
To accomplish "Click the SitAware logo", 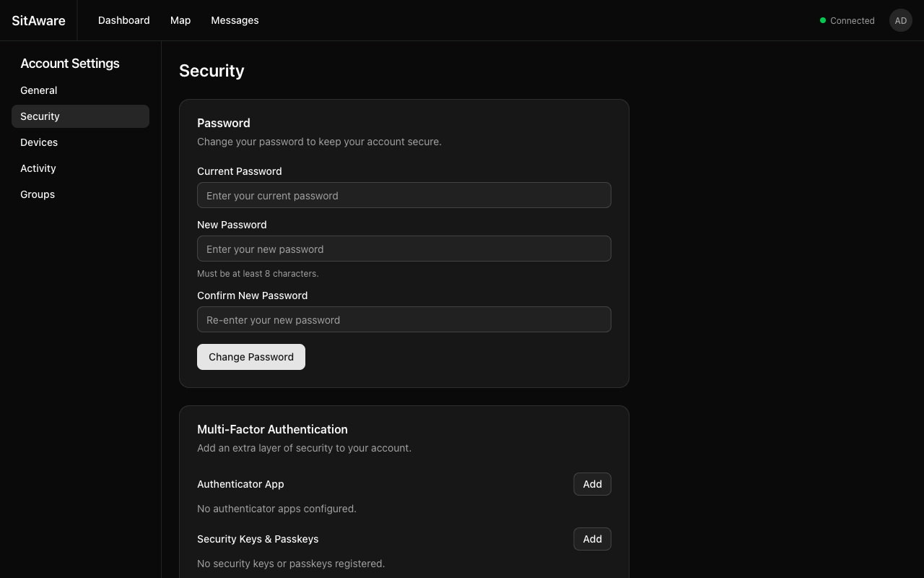I will click(x=38, y=20).
